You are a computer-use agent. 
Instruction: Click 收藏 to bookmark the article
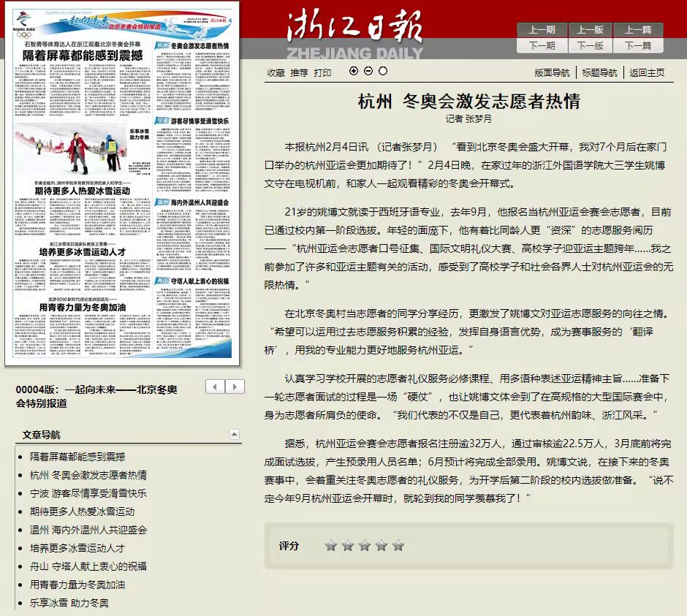point(276,72)
